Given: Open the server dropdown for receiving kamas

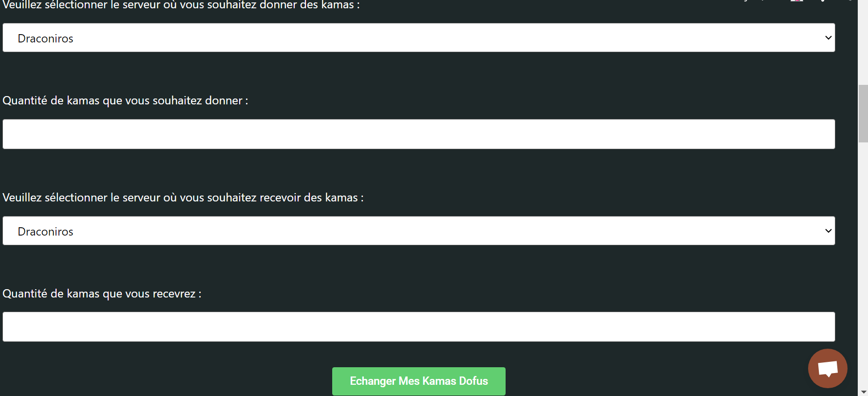Looking at the screenshot, I should [419, 231].
